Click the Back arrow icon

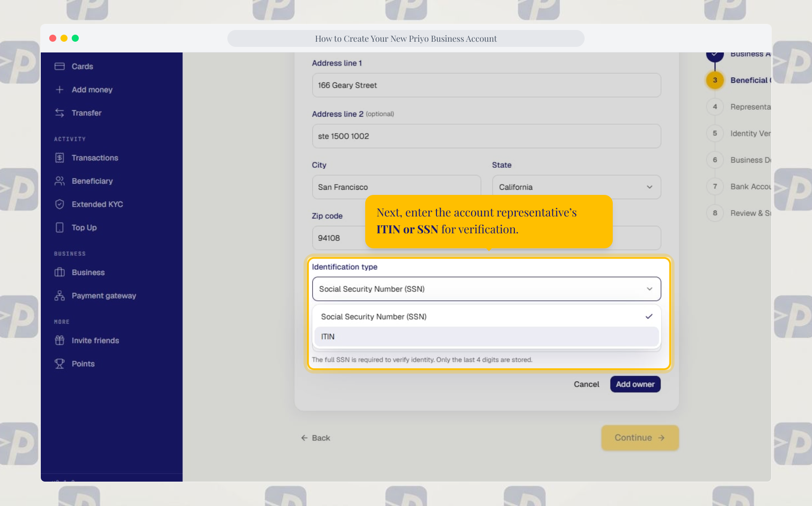304,438
